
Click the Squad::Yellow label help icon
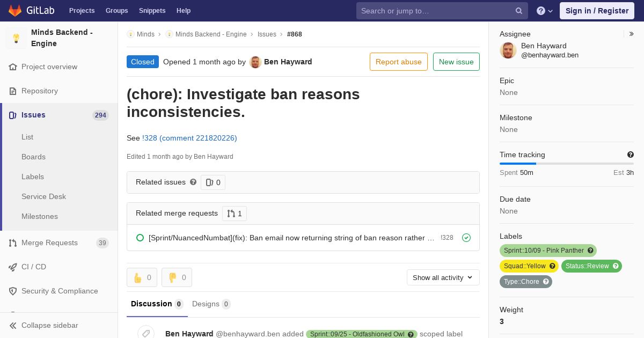(x=553, y=266)
